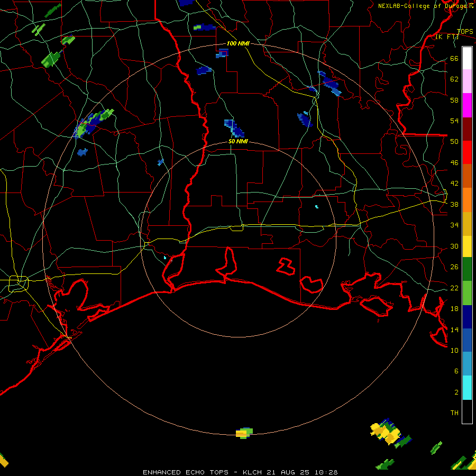Click the white swatch in the tops legend

tap(467, 58)
